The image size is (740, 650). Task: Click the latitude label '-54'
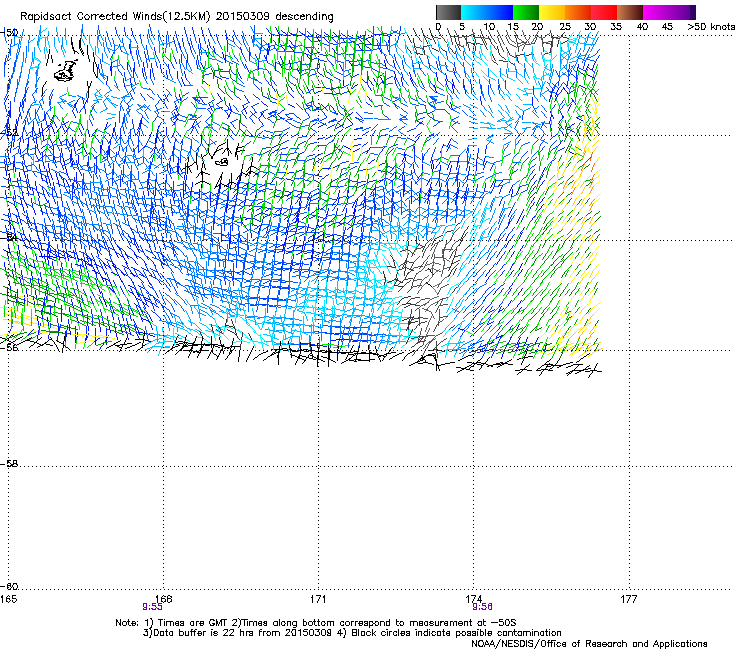pos(10,237)
